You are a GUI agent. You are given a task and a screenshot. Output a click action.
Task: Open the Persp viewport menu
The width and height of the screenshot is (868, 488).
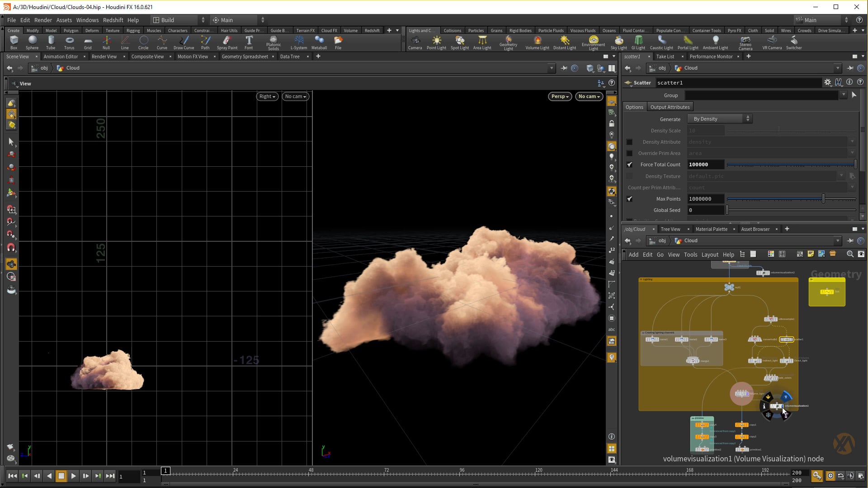pos(560,96)
